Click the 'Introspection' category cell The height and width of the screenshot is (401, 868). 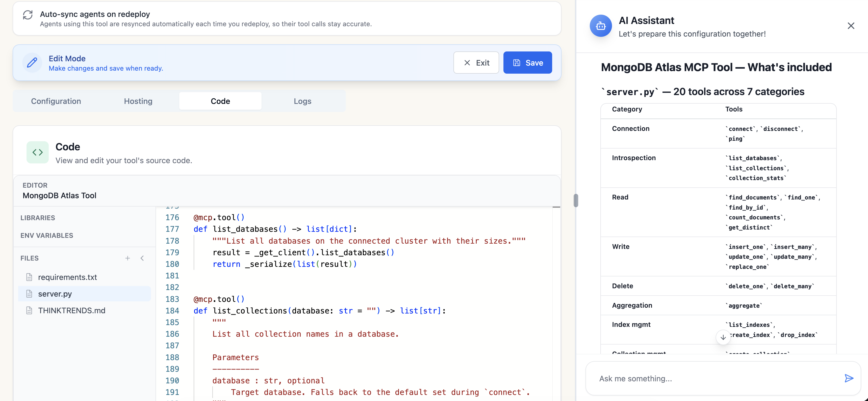tap(634, 158)
